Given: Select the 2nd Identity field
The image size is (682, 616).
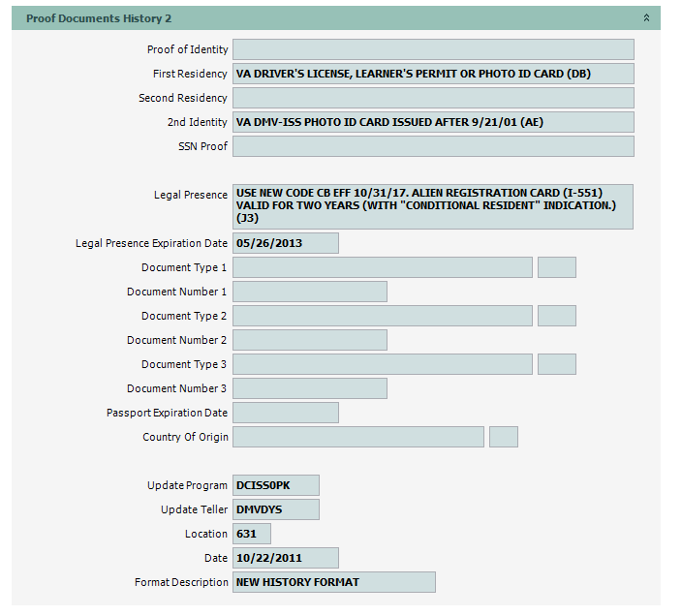Looking at the screenshot, I should [433, 122].
